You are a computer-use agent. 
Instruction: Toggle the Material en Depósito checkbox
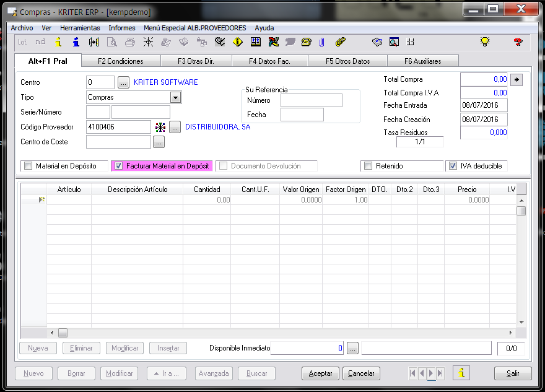pyautogui.click(x=28, y=166)
